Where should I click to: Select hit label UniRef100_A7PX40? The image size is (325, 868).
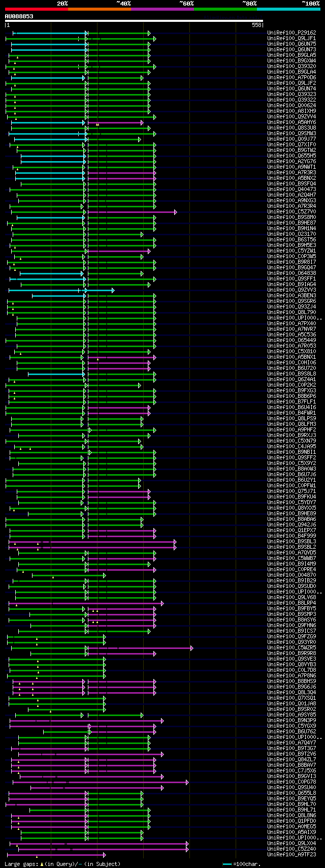pos(291,324)
